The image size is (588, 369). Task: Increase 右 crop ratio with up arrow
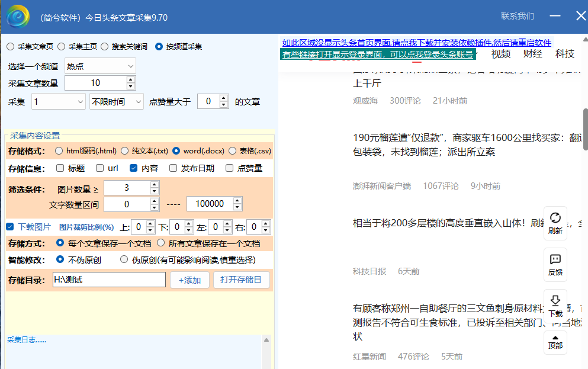pos(266,223)
